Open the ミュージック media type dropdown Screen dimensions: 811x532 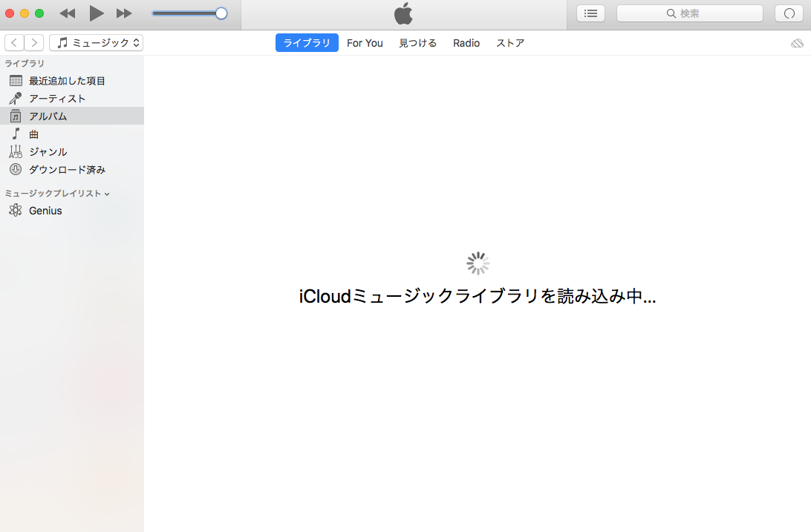point(97,43)
